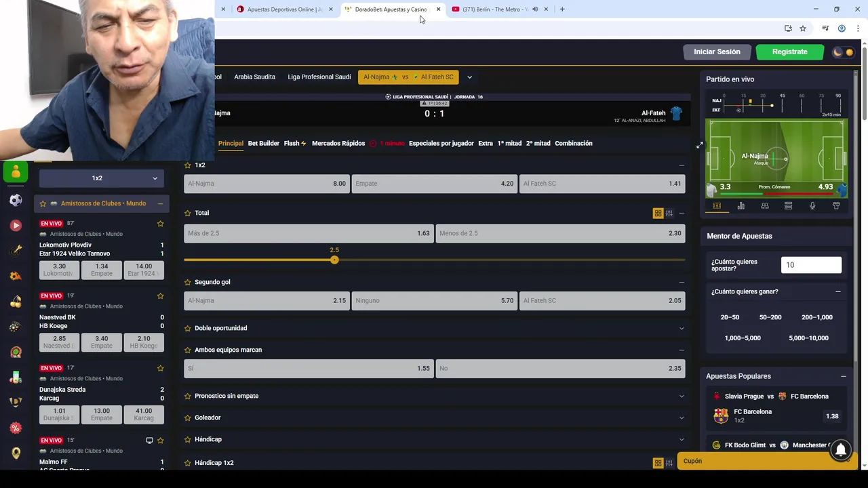Open the Chrome profile avatar icon
Screen dimensions: 868x488
pos(842,28)
